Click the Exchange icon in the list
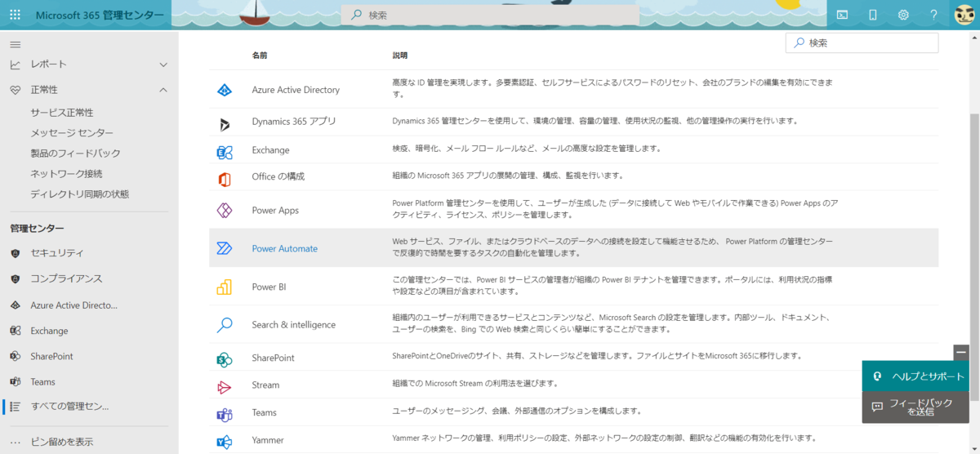The height and width of the screenshot is (454, 980). click(x=225, y=151)
